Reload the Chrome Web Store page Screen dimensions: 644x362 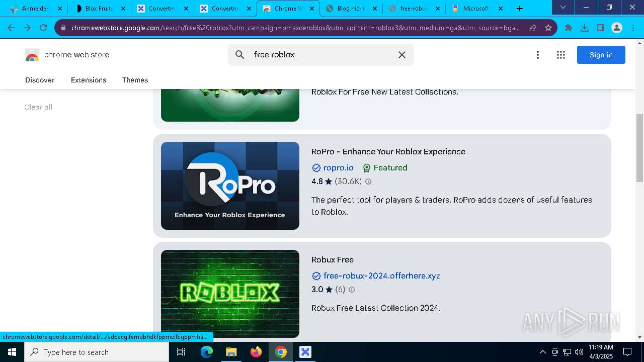click(43, 28)
